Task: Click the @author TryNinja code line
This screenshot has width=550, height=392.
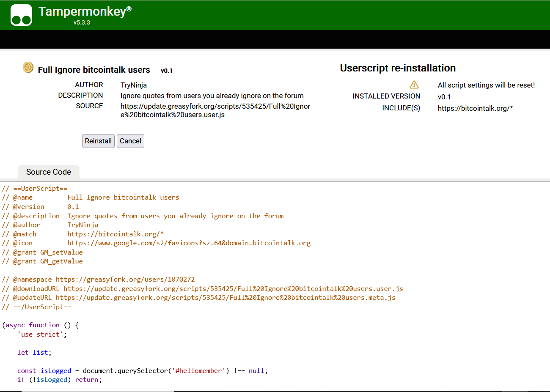Action: (x=50, y=225)
